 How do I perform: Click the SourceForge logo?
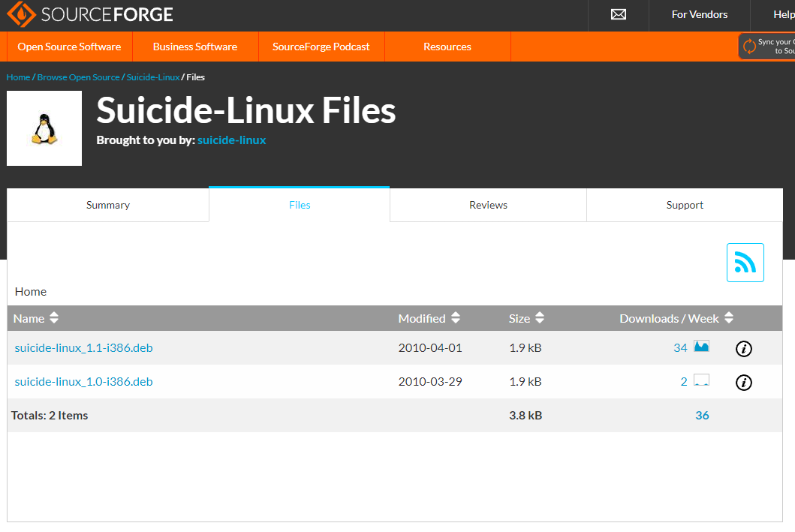pos(90,14)
